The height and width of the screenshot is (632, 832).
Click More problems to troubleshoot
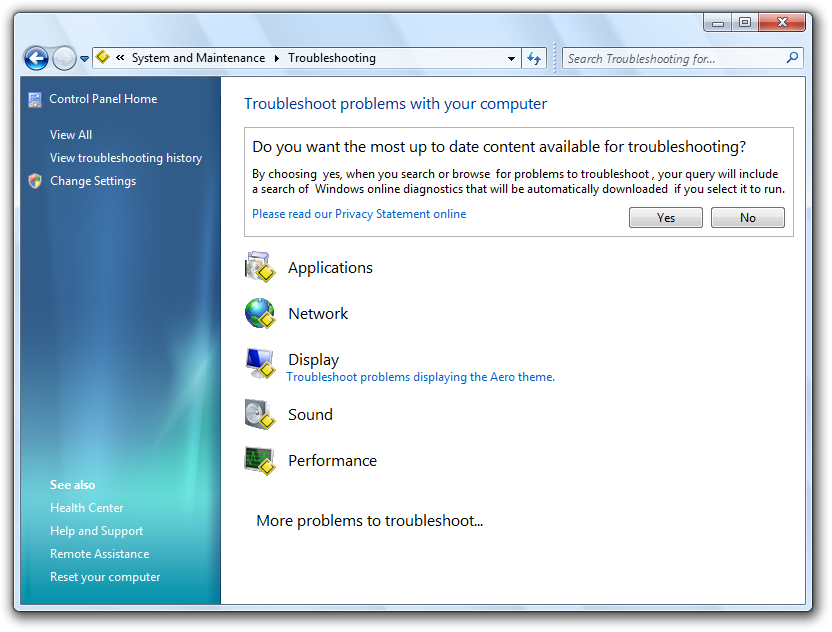click(369, 521)
